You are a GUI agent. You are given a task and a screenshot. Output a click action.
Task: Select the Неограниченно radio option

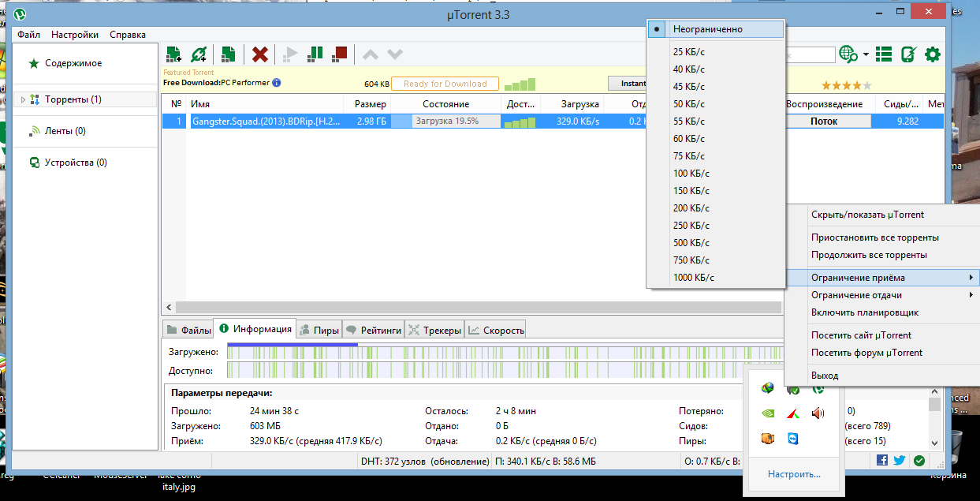pyautogui.click(x=715, y=29)
